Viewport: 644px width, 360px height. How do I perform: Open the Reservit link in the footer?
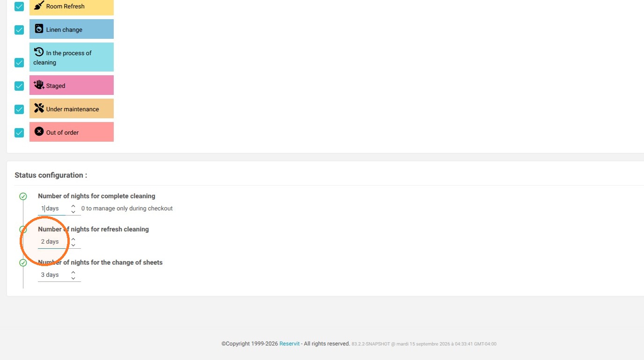coord(289,344)
